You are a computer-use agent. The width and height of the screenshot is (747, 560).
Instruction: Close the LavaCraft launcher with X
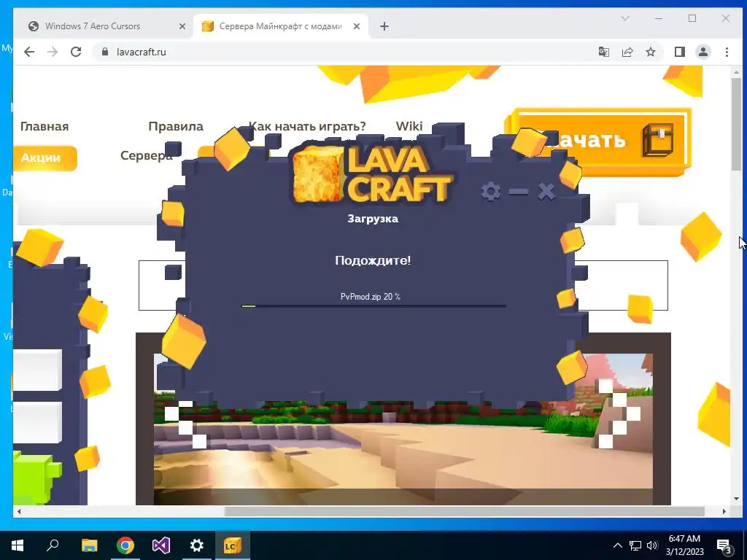(x=546, y=192)
